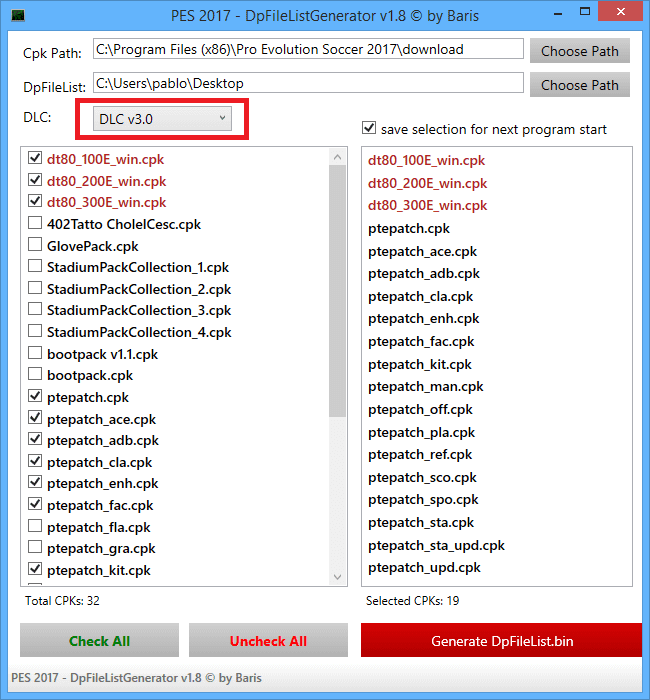This screenshot has width=650, height=700.
Task: Select ptepatch_ace.cpk in selected list
Action: 422,252
